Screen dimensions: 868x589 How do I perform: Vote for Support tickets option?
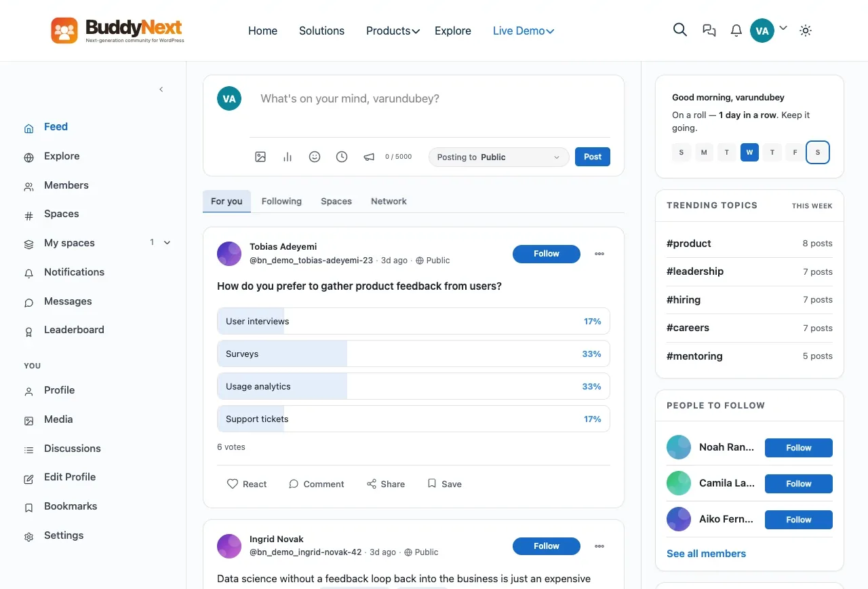(414, 419)
